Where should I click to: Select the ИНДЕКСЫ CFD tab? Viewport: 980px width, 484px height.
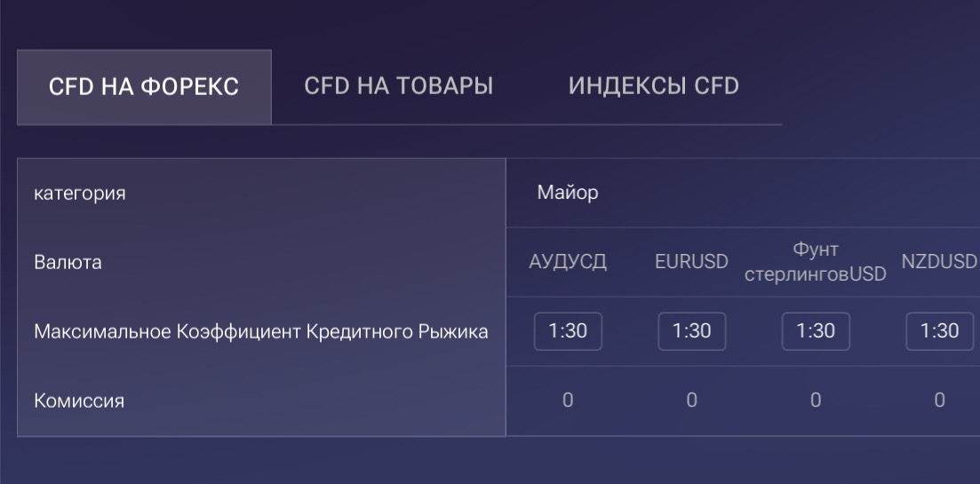(653, 87)
